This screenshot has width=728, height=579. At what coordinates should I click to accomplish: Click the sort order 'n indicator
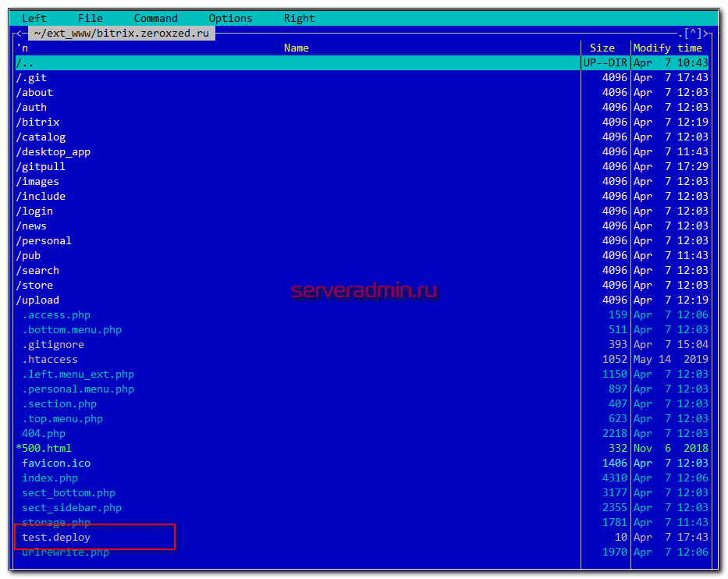coord(23,48)
